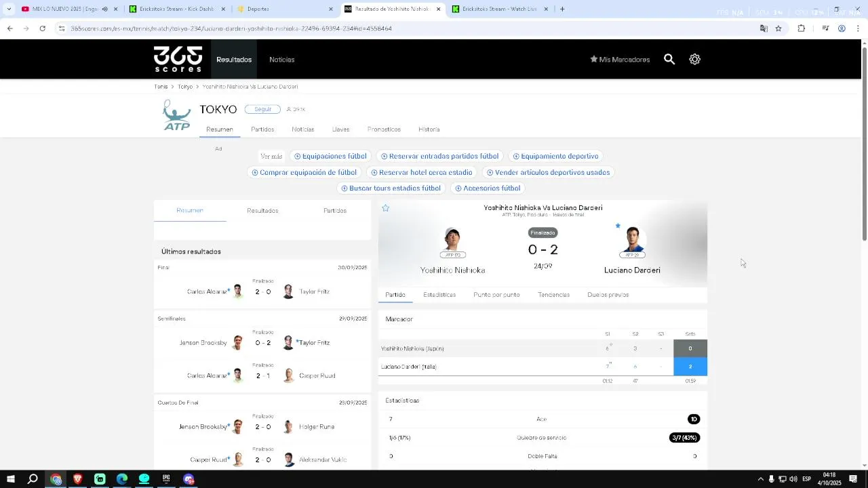Open the Windows notification center
Image resolution: width=868 pixels, height=488 pixels.
854,479
